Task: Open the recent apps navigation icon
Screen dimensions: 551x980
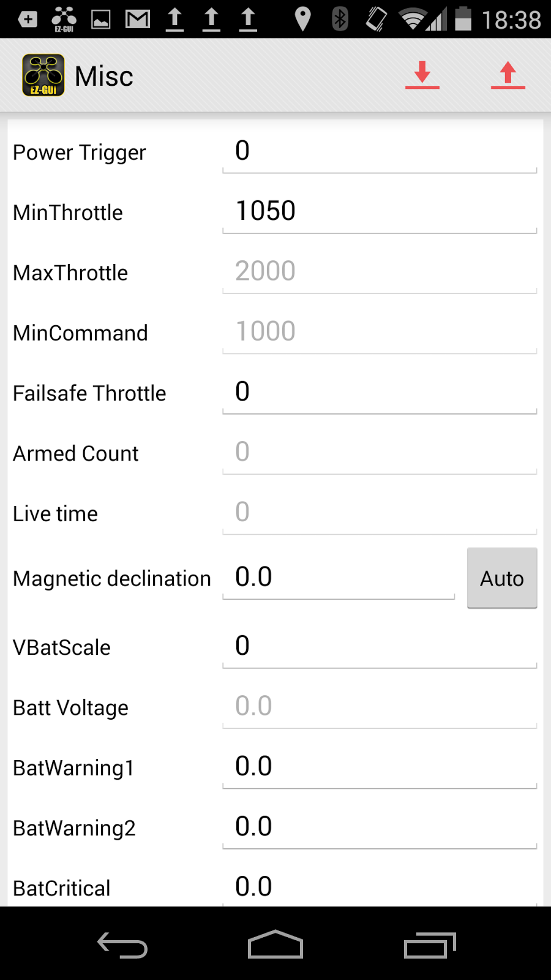Action: [x=430, y=944]
